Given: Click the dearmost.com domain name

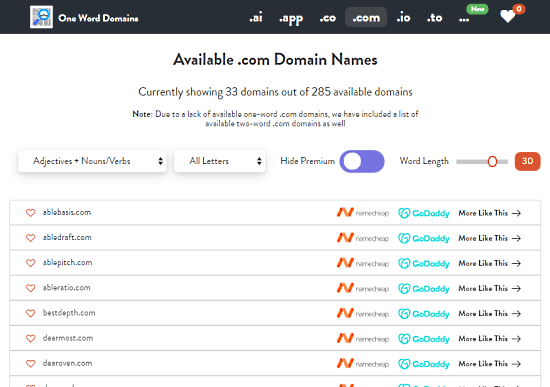Looking at the screenshot, I should pos(68,338).
